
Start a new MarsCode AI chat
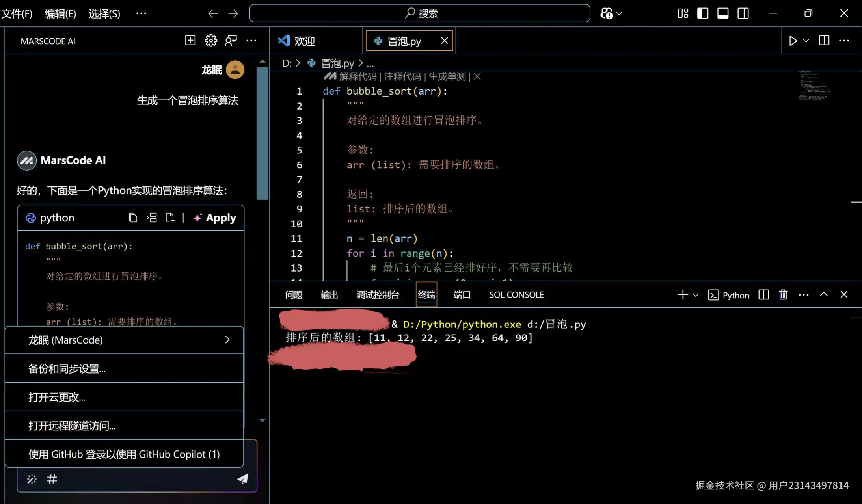click(x=190, y=40)
